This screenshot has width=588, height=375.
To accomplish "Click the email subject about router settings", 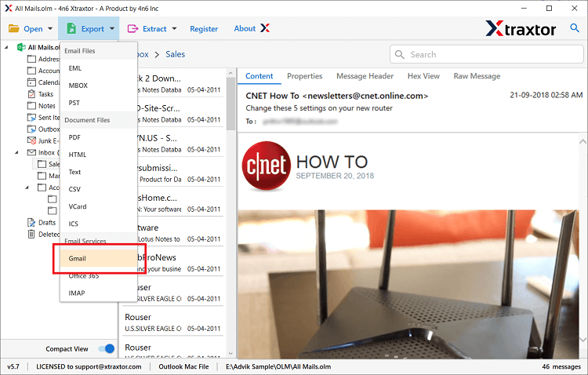I will (x=319, y=108).
